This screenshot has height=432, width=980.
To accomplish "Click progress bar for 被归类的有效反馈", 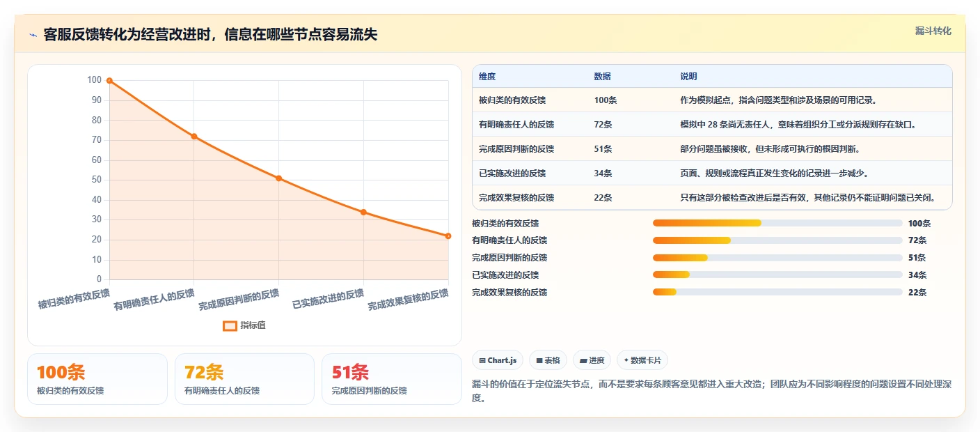I will point(777,223).
